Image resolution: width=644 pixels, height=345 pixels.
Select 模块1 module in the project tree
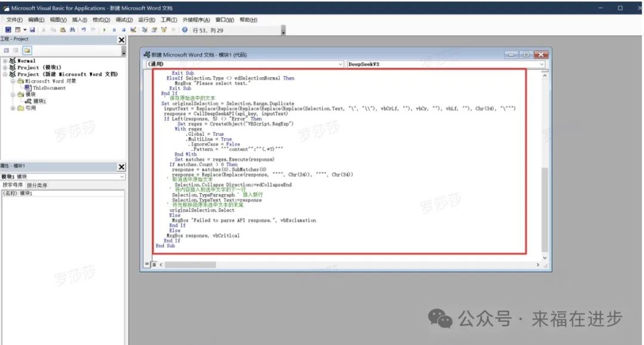tap(39, 101)
